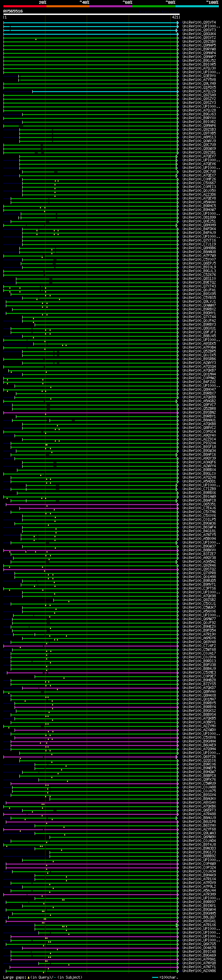Select the UniRef100_Q9SZY2 label
The height and width of the screenshot is (980, 222).
[199, 99]
